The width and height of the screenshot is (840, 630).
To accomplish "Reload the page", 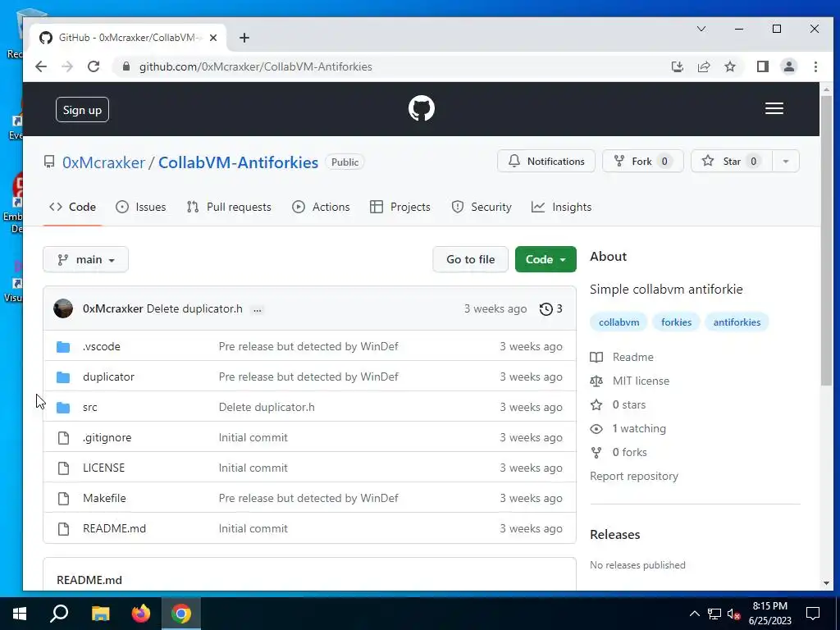I will click(94, 66).
